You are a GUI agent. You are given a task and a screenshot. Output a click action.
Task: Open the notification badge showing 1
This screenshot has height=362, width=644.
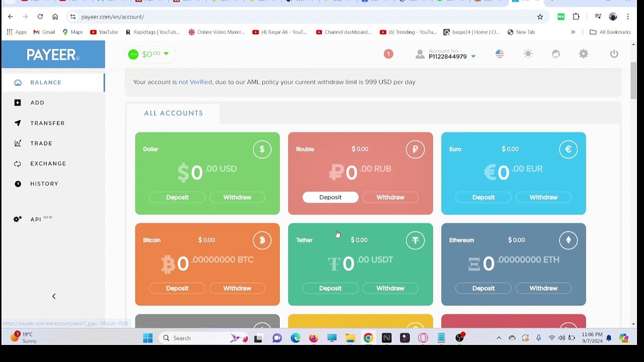pos(388,54)
